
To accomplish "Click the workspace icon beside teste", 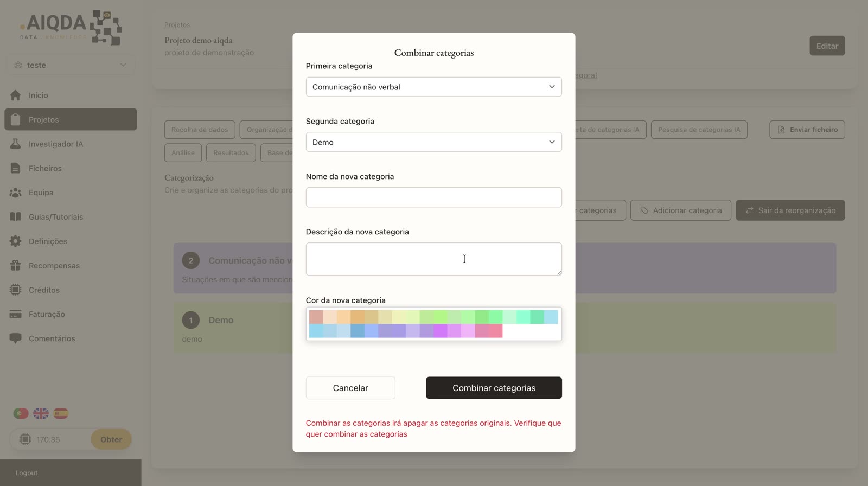I will coord(18,65).
